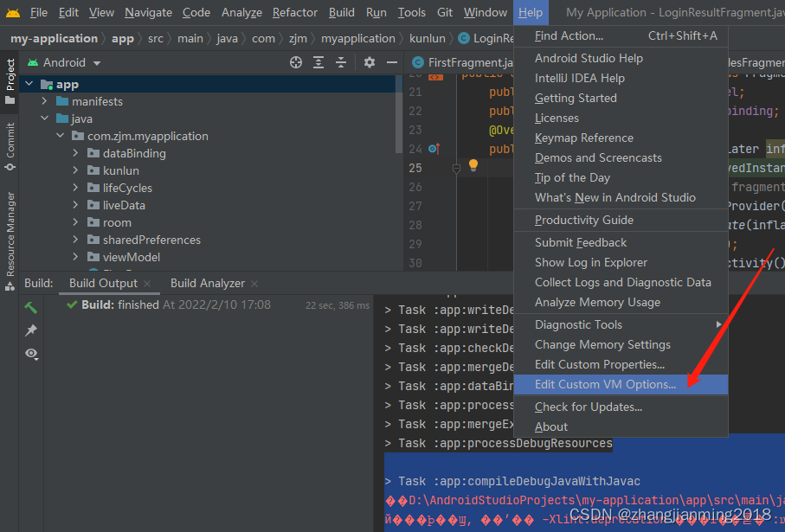Close the Build Analyzer tab
This screenshot has width=785, height=532.
click(x=254, y=284)
